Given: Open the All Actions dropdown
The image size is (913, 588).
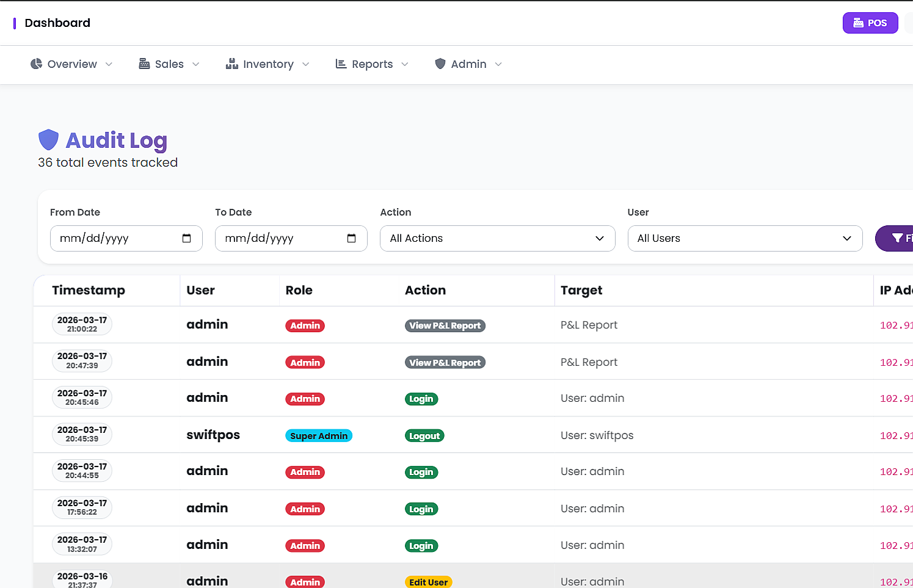Looking at the screenshot, I should (x=497, y=238).
